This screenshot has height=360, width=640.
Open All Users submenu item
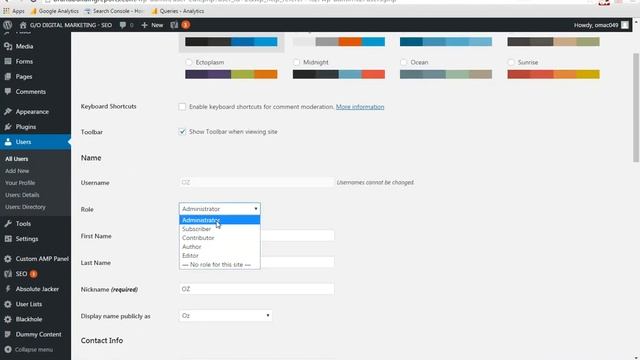(17, 159)
